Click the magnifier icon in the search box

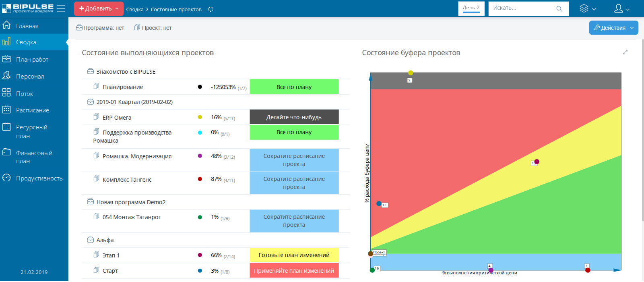pyautogui.click(x=559, y=9)
